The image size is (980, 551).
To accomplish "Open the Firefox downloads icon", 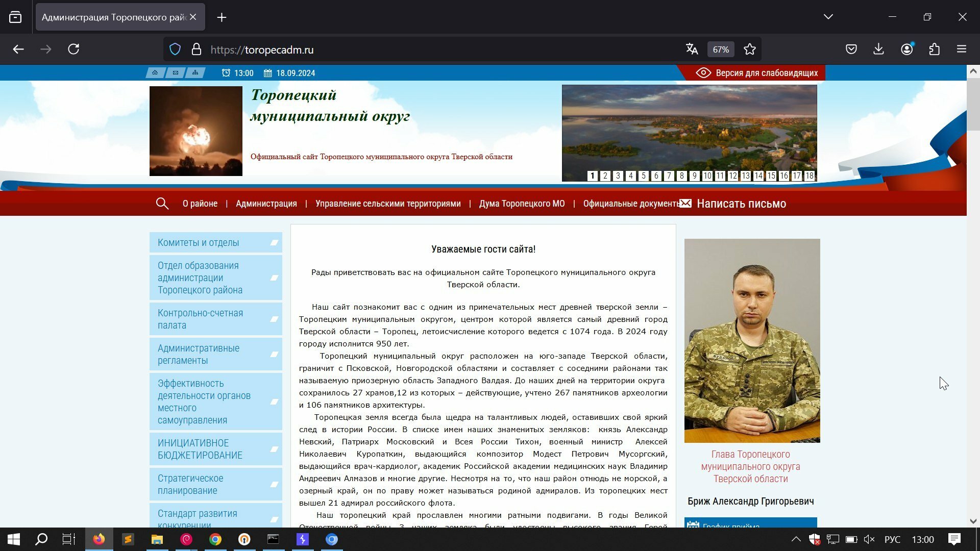I will tap(878, 49).
